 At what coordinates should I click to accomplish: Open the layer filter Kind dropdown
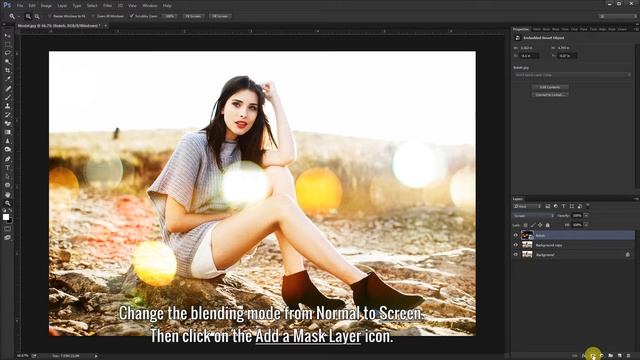527,206
